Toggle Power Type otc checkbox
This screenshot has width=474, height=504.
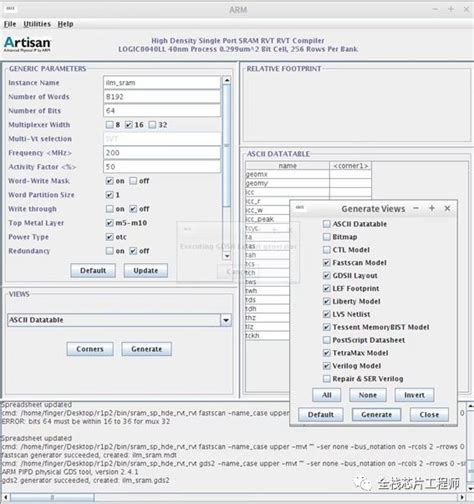pyautogui.click(x=110, y=237)
